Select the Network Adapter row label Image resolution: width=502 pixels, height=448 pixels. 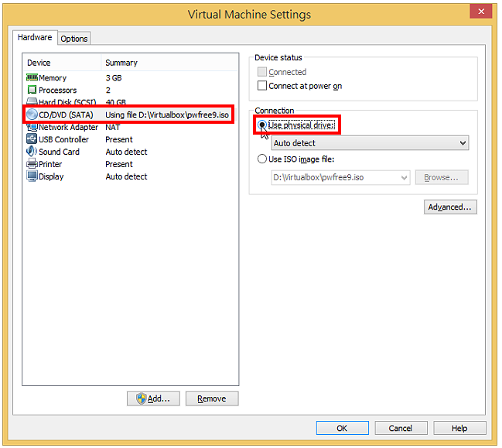coord(69,128)
